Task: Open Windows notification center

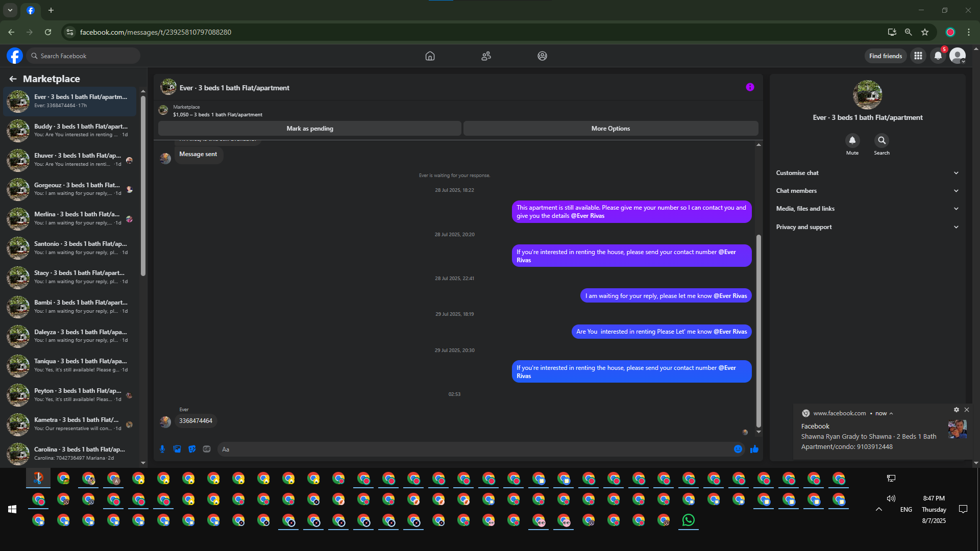Action: click(963, 509)
